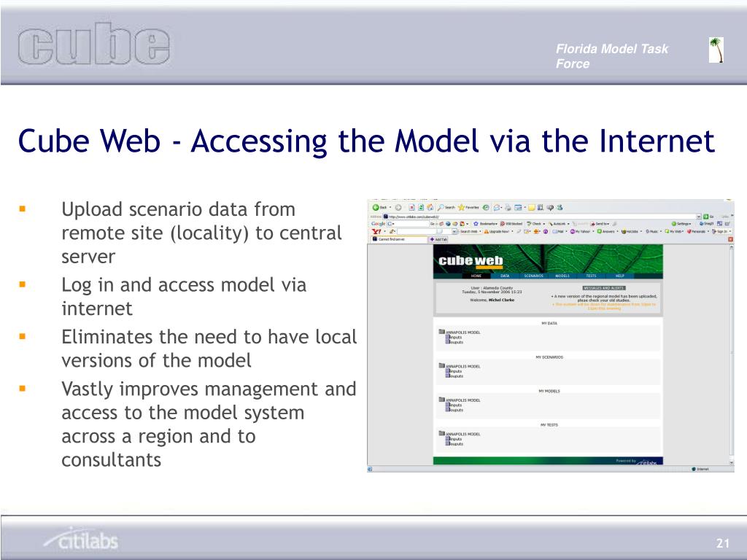Click the cube web logo banner

click(471, 260)
